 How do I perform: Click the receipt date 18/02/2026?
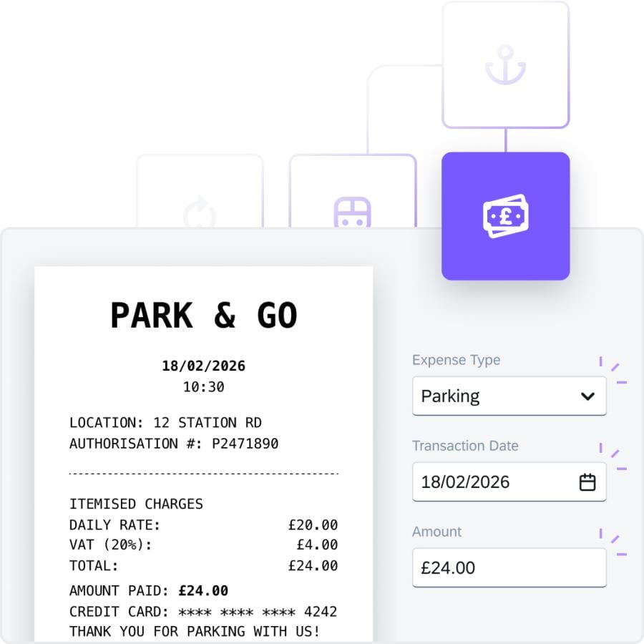tap(204, 366)
